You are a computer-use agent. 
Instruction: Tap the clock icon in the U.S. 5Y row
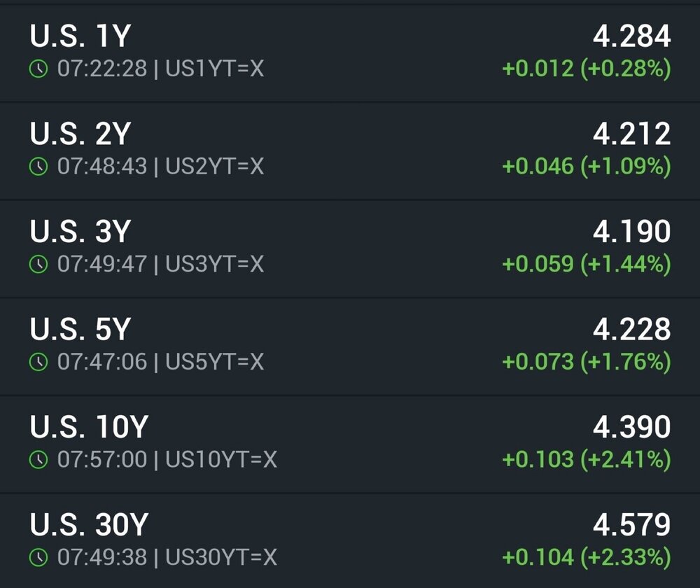[x=39, y=361]
